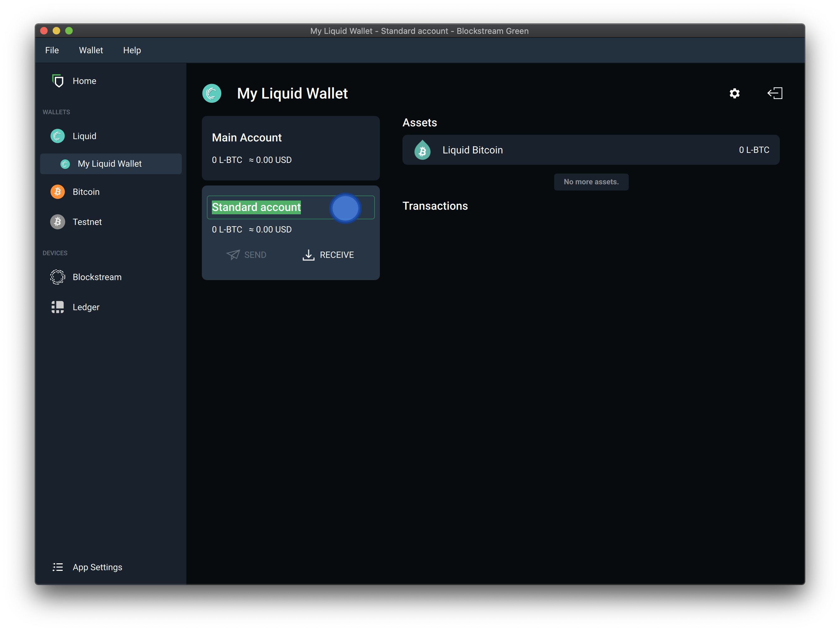Select Ledger under Devices
This screenshot has width=840, height=631.
click(x=111, y=307)
